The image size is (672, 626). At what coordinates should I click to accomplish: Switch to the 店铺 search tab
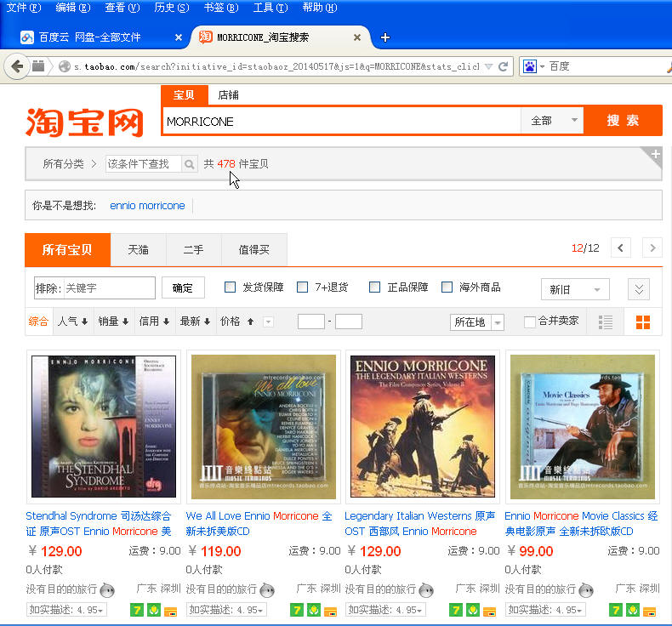click(x=229, y=95)
